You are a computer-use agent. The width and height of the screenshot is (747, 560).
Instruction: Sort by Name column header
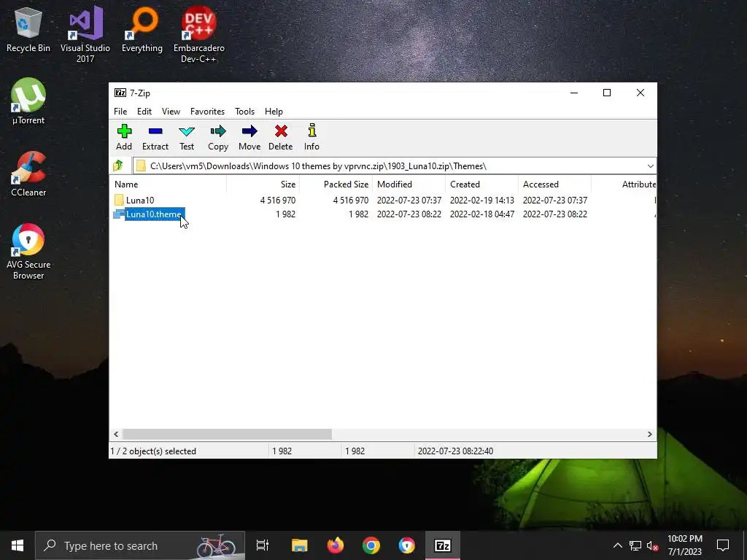tap(169, 184)
